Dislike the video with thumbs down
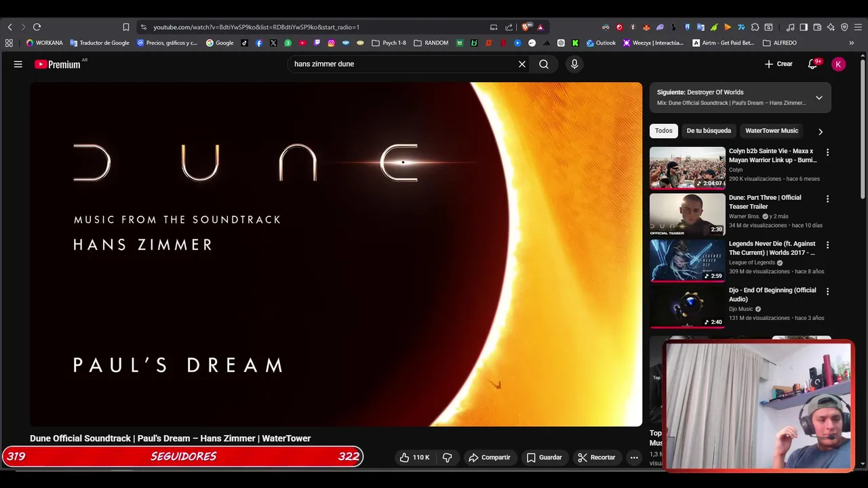Image resolution: width=868 pixels, height=488 pixels. point(447,457)
